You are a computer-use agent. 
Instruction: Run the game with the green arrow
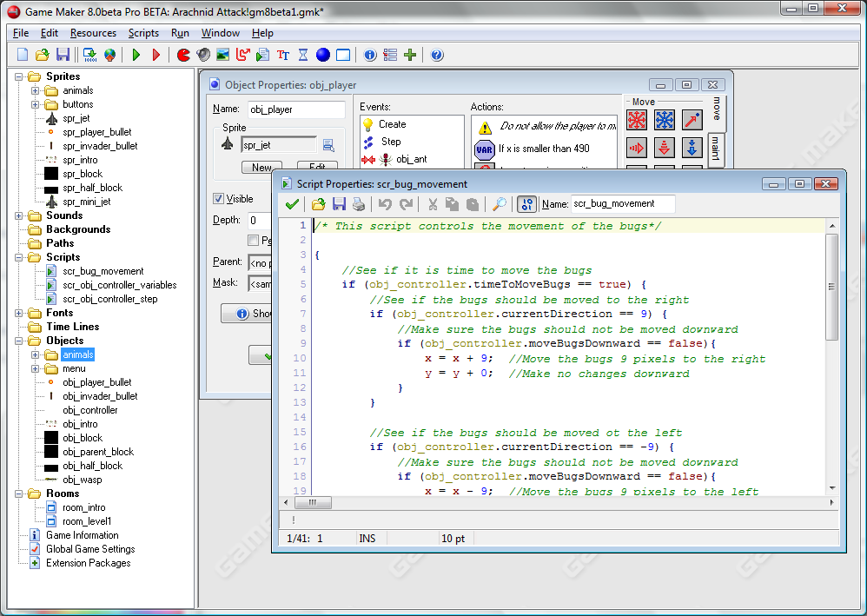pyautogui.click(x=136, y=55)
